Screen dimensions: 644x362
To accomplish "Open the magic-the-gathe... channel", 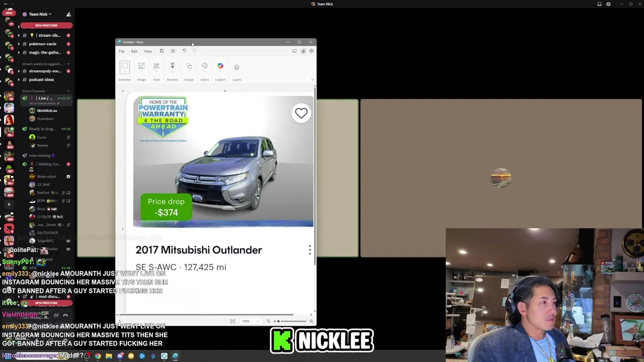I will [x=45, y=52].
